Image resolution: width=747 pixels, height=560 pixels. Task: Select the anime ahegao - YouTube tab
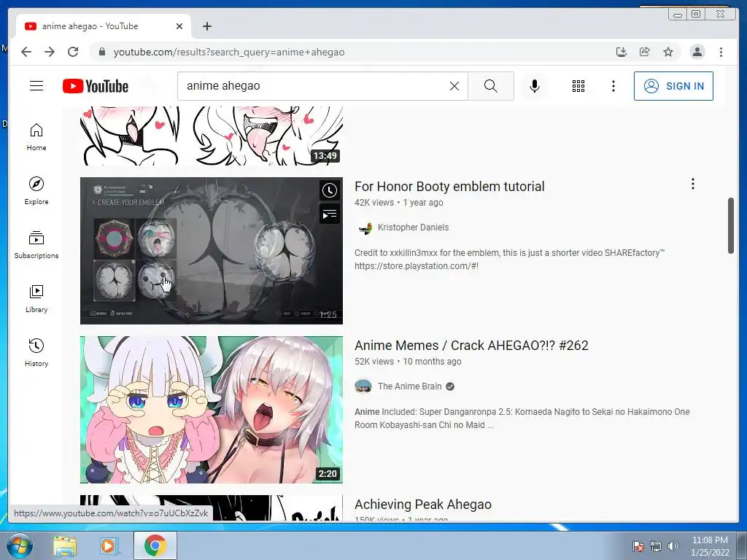pos(104,26)
